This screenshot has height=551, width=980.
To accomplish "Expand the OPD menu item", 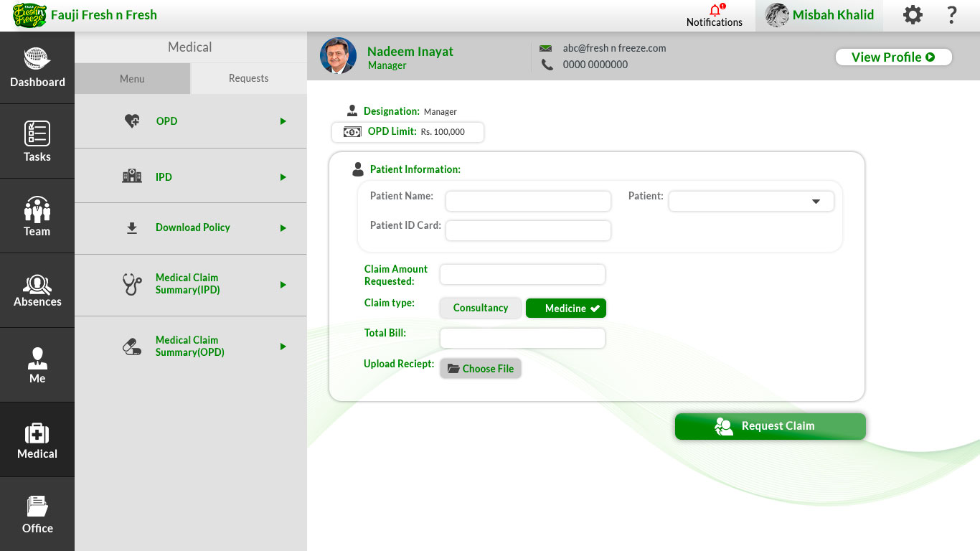I will click(x=283, y=121).
